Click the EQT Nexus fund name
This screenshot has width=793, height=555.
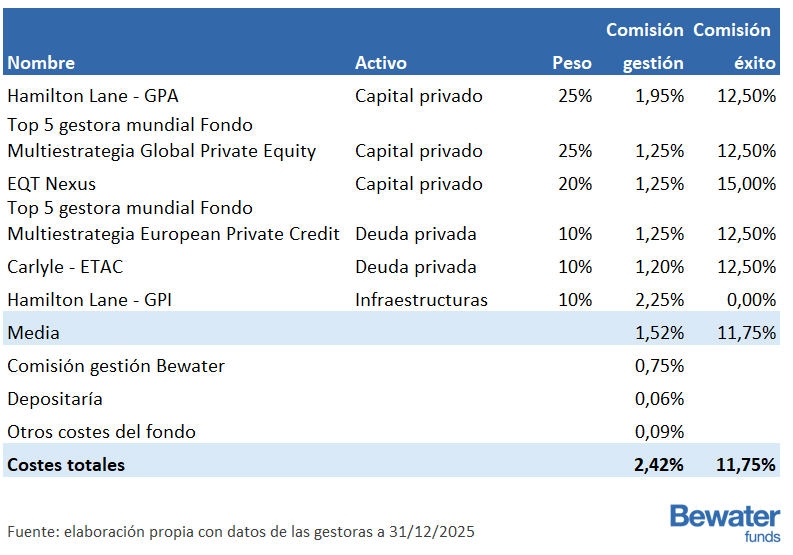51,184
